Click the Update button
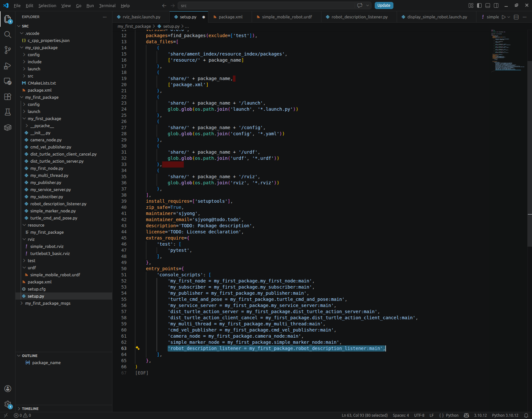The width and height of the screenshot is (532, 419). pos(384,5)
